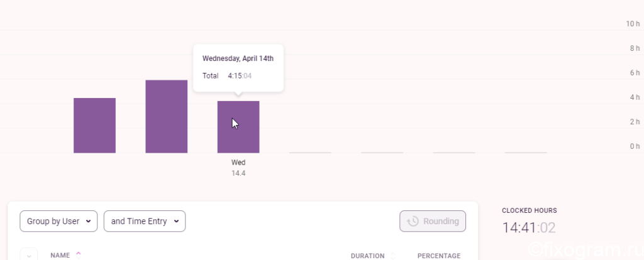The width and height of the screenshot is (644, 260).
Task: Click the clocked hours total 14:41:02
Action: (529, 227)
